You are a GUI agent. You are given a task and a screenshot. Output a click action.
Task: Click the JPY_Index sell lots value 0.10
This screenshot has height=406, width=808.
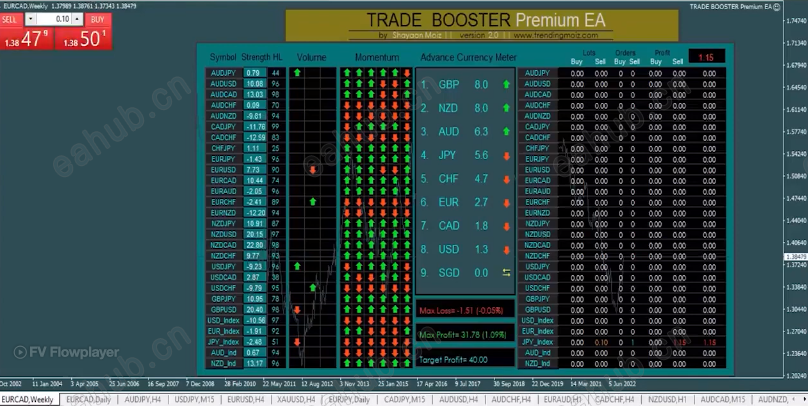[601, 342]
